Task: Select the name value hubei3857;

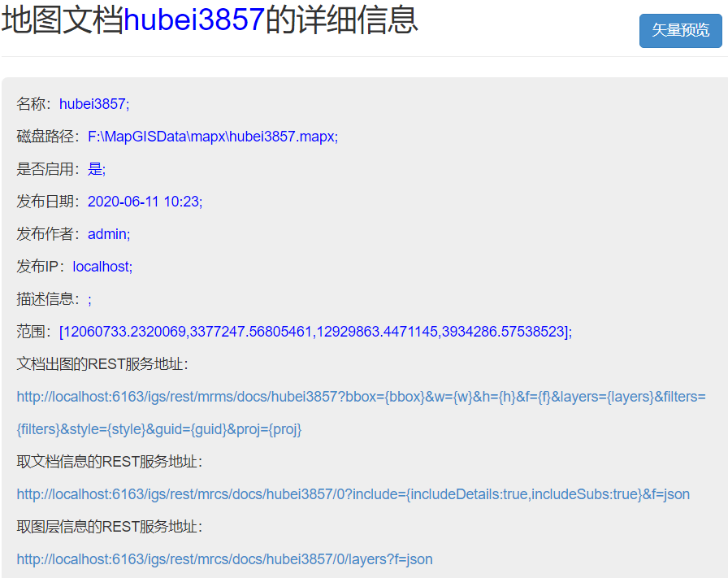Action: tap(94, 103)
